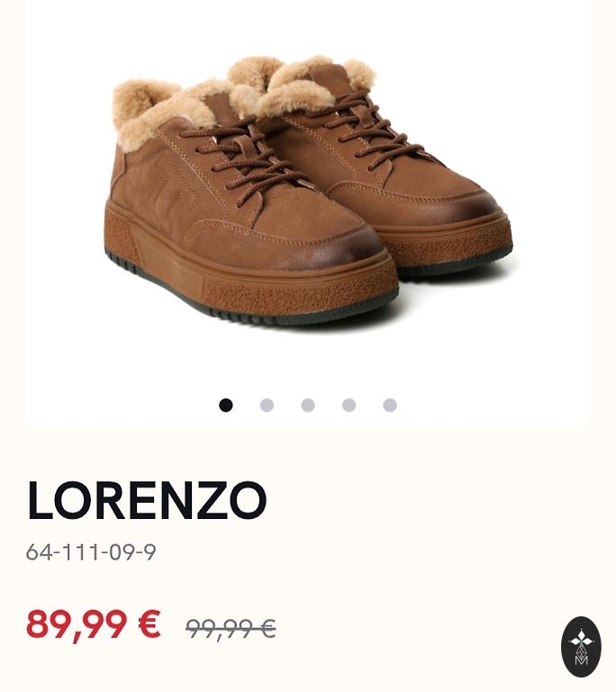Screen dimensions: 616x692
Task: Select the article number 64-111-09-9
Action: pos(91,552)
